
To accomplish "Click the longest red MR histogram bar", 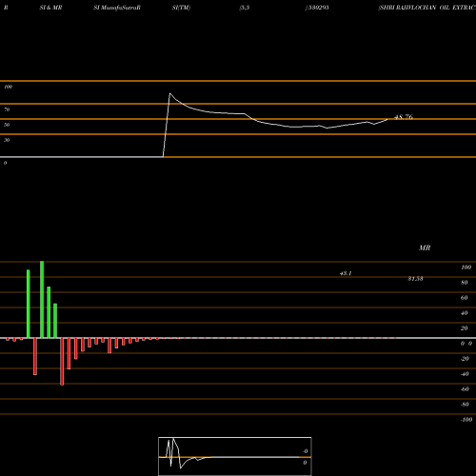I will [x=62, y=362].
